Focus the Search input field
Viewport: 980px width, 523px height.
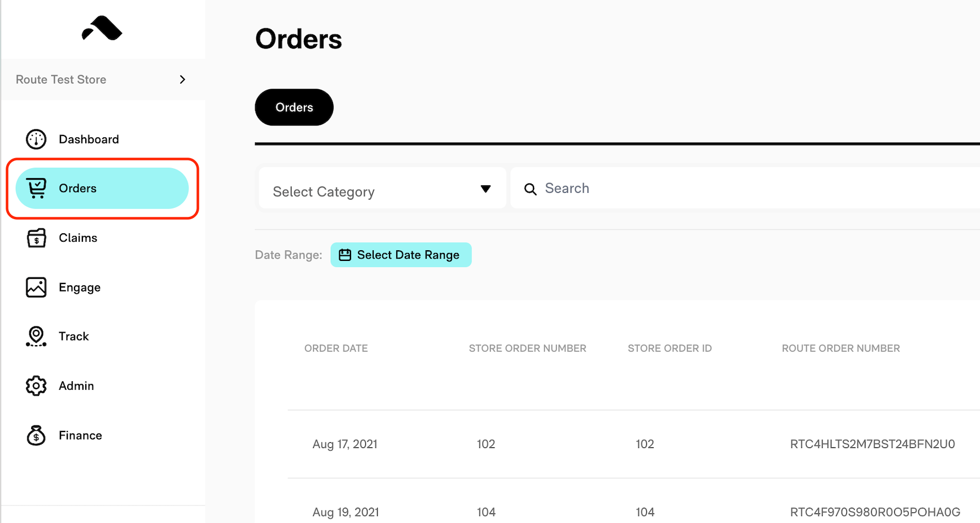click(x=745, y=188)
